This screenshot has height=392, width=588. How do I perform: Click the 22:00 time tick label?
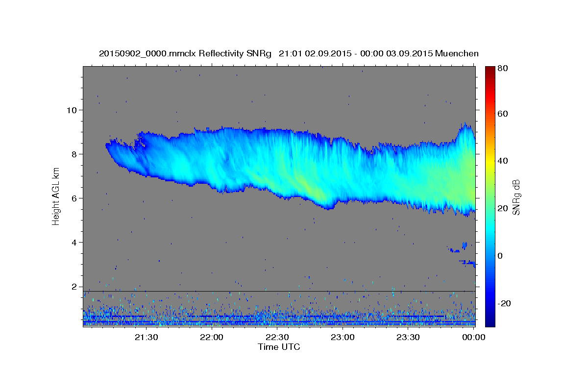tap(212, 337)
